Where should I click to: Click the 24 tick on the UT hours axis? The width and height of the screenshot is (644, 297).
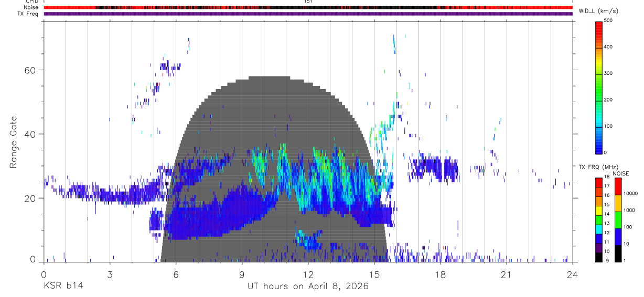pos(573,275)
